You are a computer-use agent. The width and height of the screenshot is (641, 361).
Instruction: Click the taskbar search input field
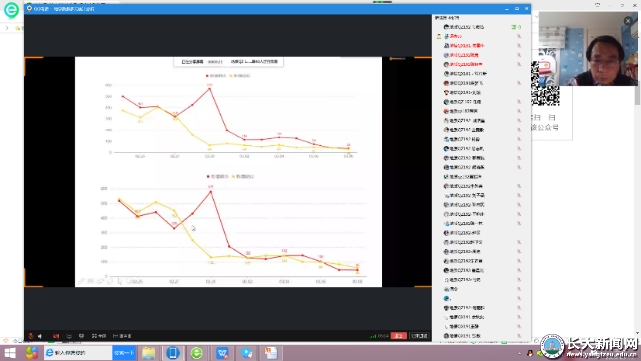point(78,353)
